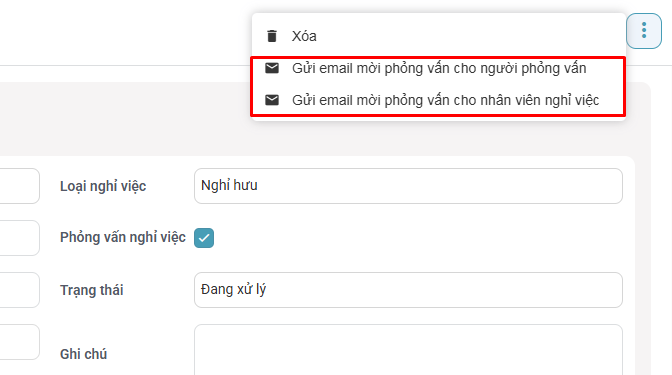Image resolution: width=672 pixels, height=375 pixels.
Task: Click the Phỏng vấn nghỉ việc label
Action: [123, 237]
